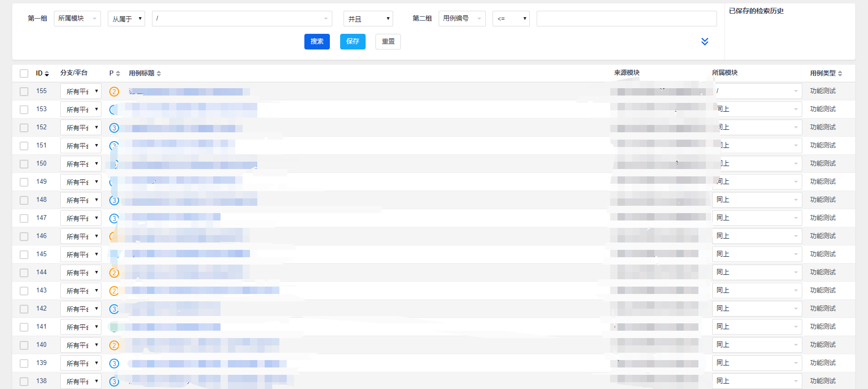Click priority 3 icon in row 139
Image resolution: width=868 pixels, height=389 pixels.
114,364
